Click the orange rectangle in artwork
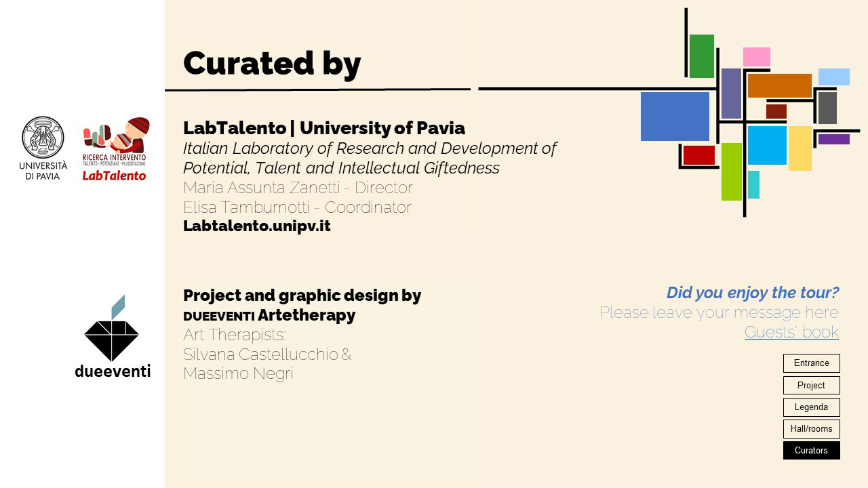The height and width of the screenshot is (488, 868). tap(779, 85)
